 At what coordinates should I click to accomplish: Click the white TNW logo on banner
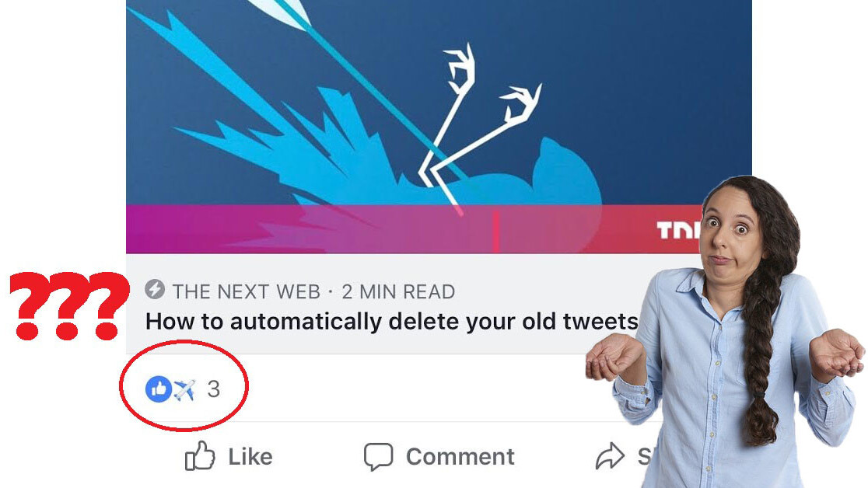pos(679,230)
